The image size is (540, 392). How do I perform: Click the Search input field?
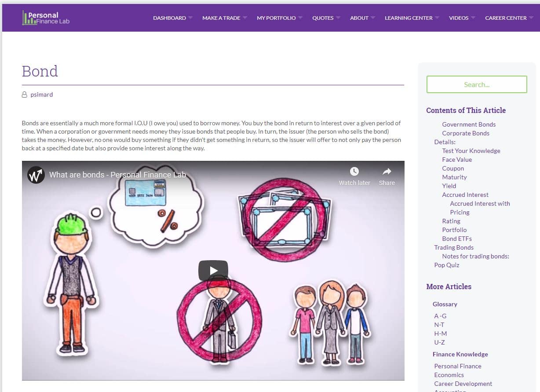tap(477, 84)
